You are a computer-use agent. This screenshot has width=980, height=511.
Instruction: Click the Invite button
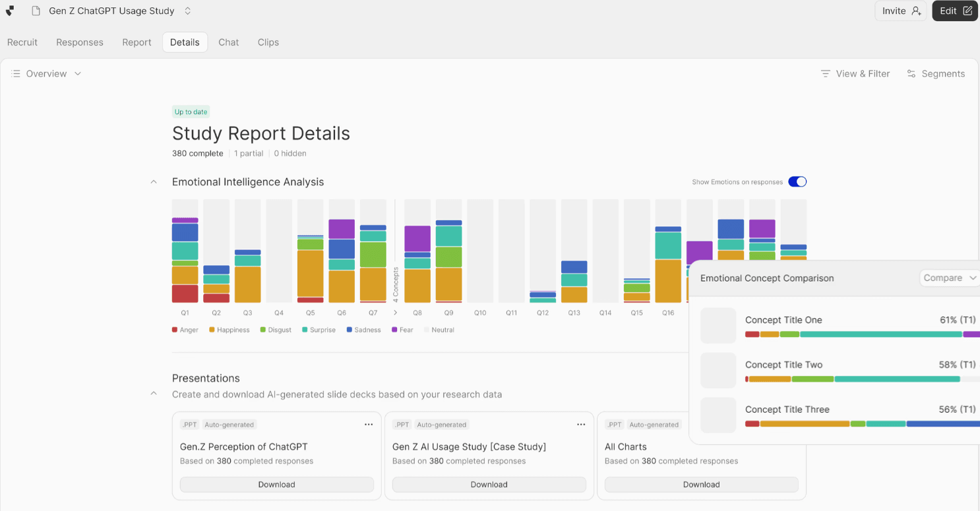click(x=901, y=11)
